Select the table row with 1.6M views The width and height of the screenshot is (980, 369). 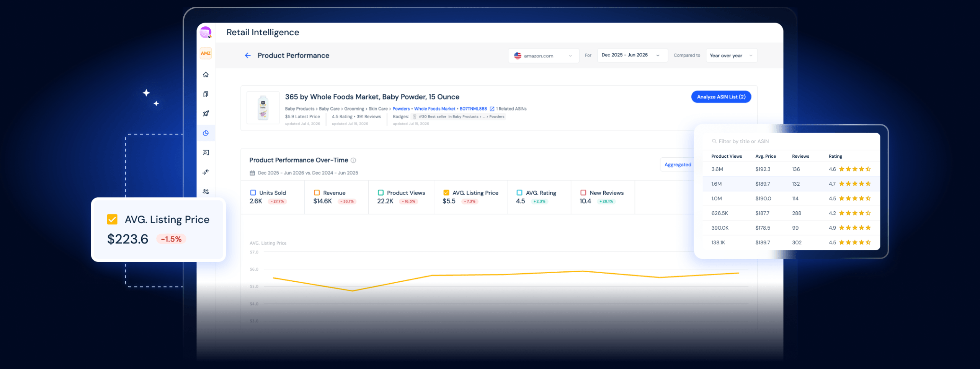click(x=791, y=184)
